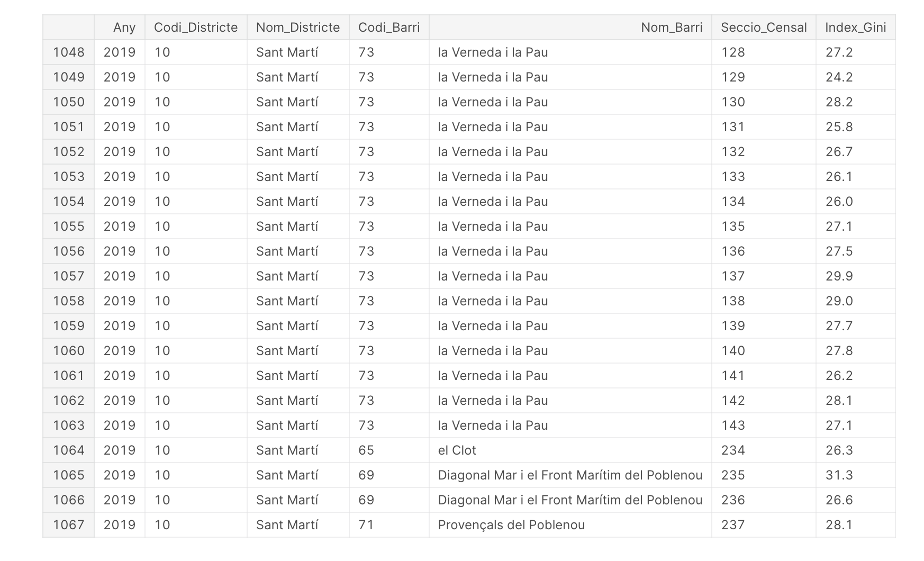Select row index 1064
Screen dimensions: 924x561
[x=69, y=450]
